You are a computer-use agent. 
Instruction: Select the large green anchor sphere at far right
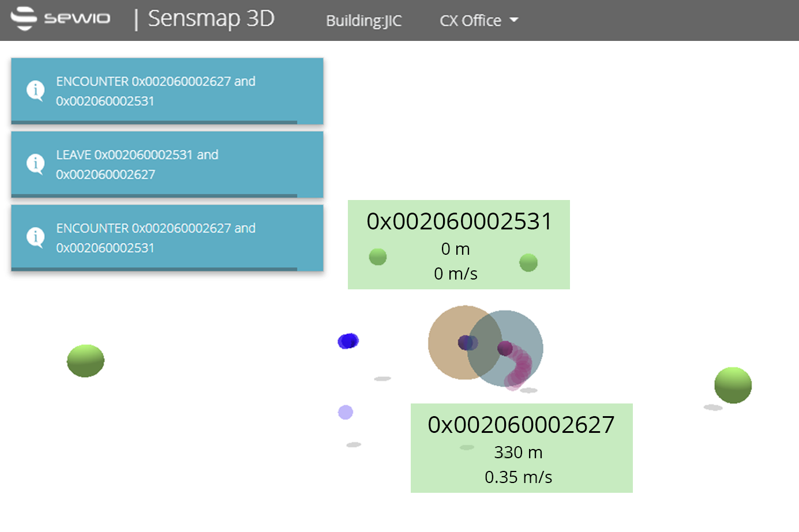(x=733, y=385)
